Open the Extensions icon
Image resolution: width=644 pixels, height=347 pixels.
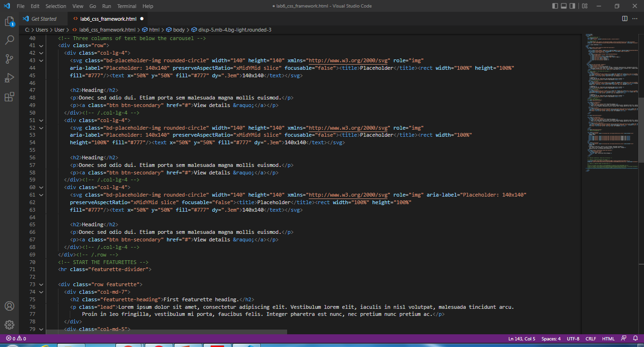tap(9, 97)
